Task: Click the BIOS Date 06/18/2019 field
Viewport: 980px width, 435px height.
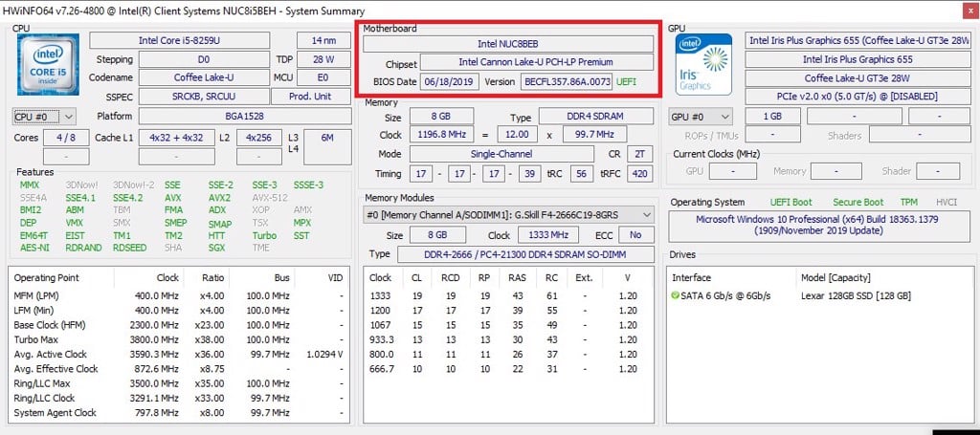Action: tap(450, 82)
